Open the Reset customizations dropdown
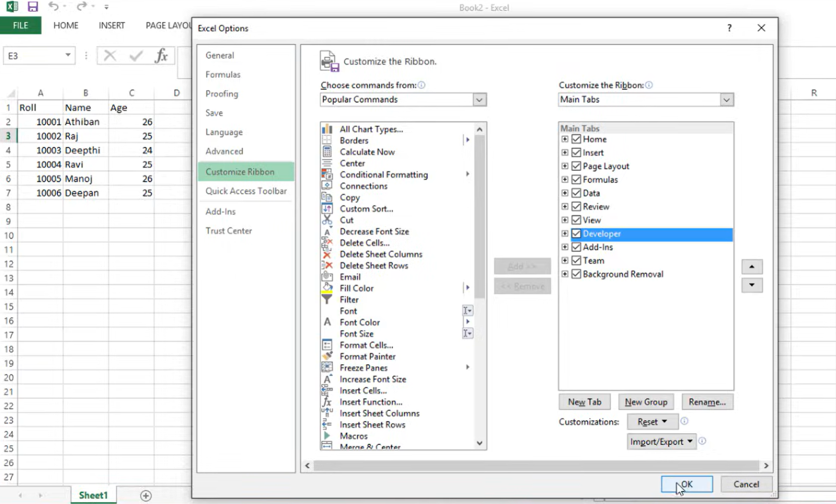This screenshot has width=836, height=504. point(652,422)
